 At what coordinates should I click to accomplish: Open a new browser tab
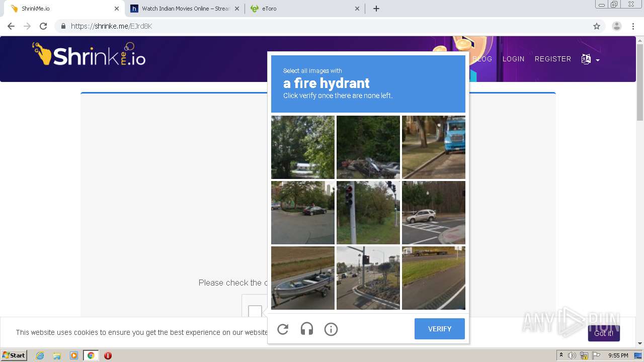click(376, 9)
